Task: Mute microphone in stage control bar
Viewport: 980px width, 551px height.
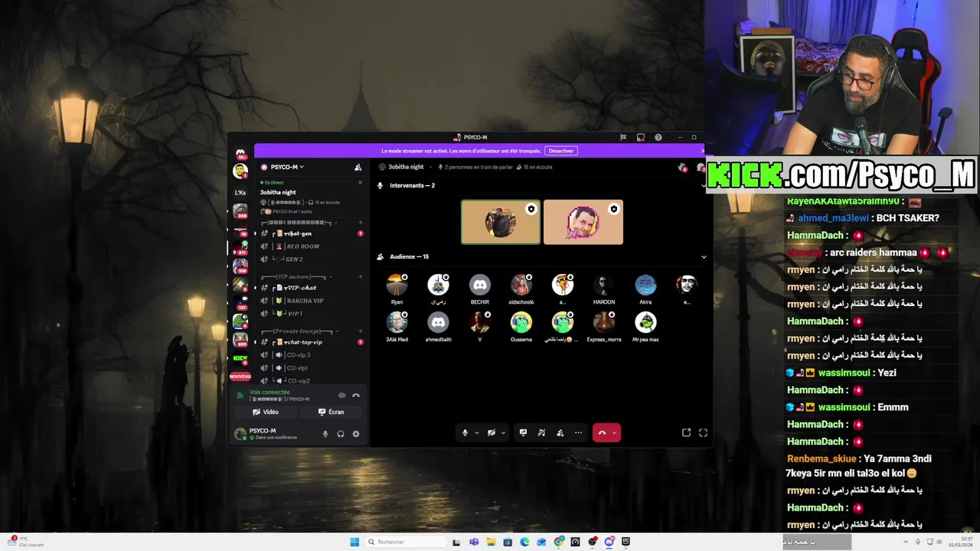Action: click(x=465, y=432)
